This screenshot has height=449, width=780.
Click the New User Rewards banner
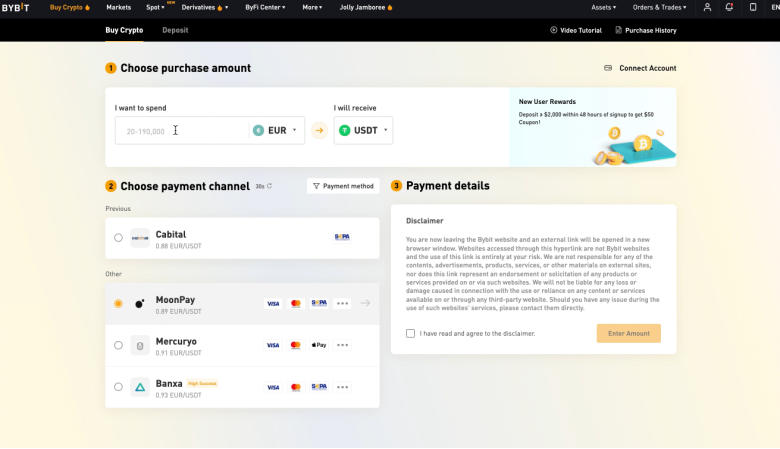click(592, 127)
